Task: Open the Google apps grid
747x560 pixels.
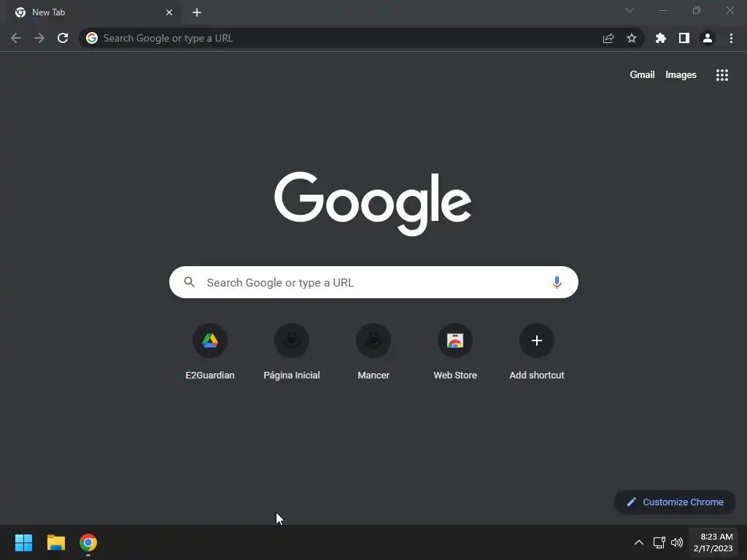Action: tap(722, 75)
